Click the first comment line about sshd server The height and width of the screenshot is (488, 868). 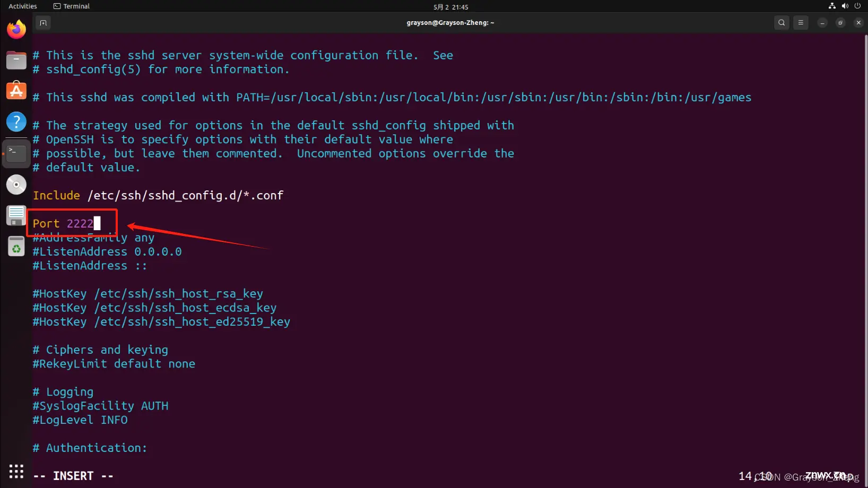coord(243,55)
